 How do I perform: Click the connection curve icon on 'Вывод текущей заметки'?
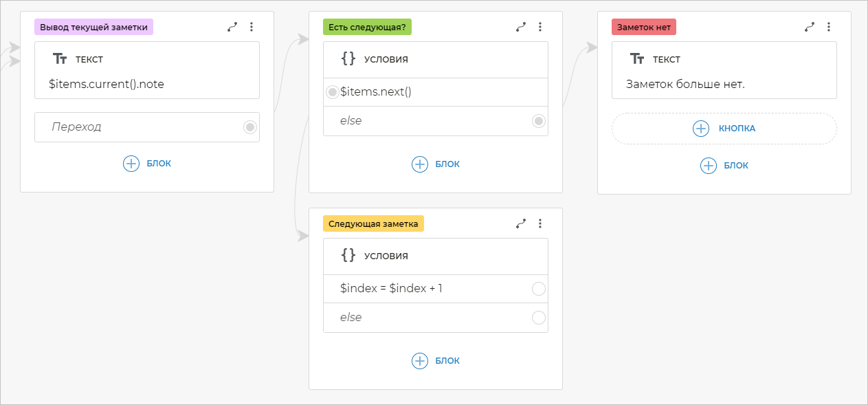click(x=232, y=27)
